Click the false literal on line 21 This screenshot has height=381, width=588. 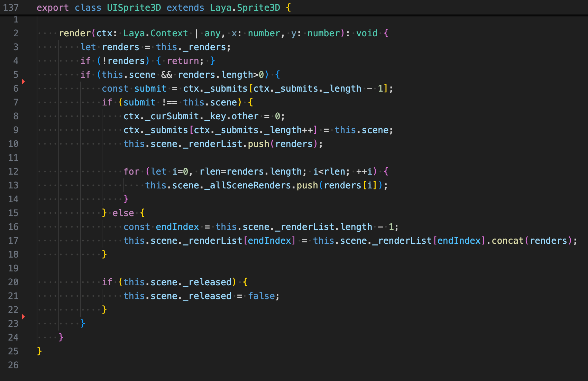[261, 296]
